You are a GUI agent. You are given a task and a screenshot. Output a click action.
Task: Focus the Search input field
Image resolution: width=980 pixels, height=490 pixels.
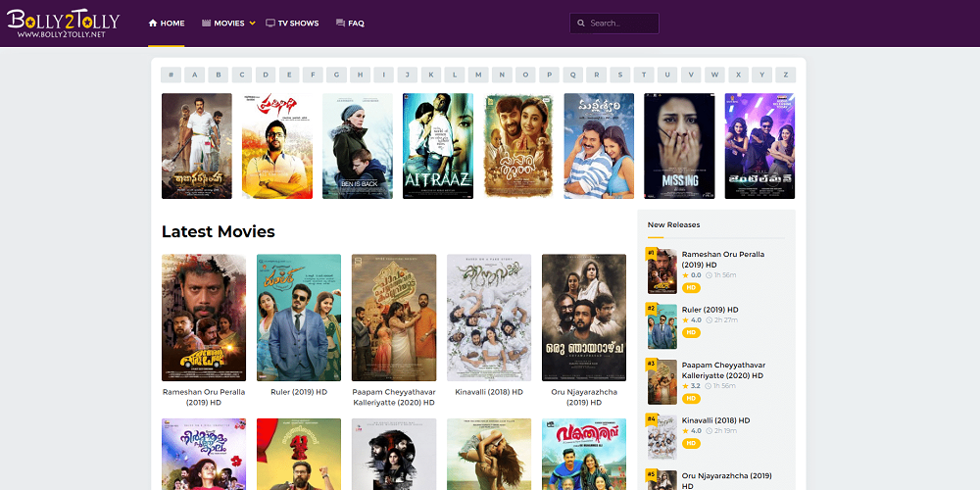point(614,24)
